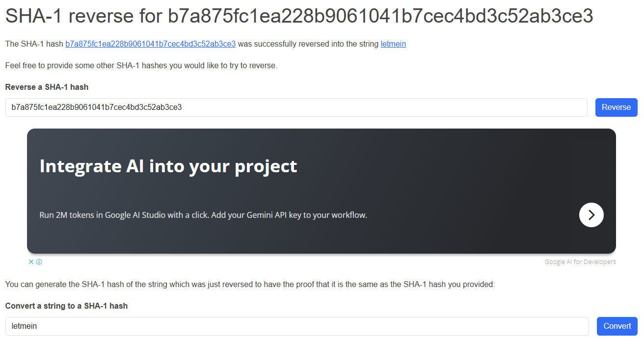Click the Run 2M tokens ad description
This screenshot has width=644, height=342.
pyautogui.click(x=203, y=215)
